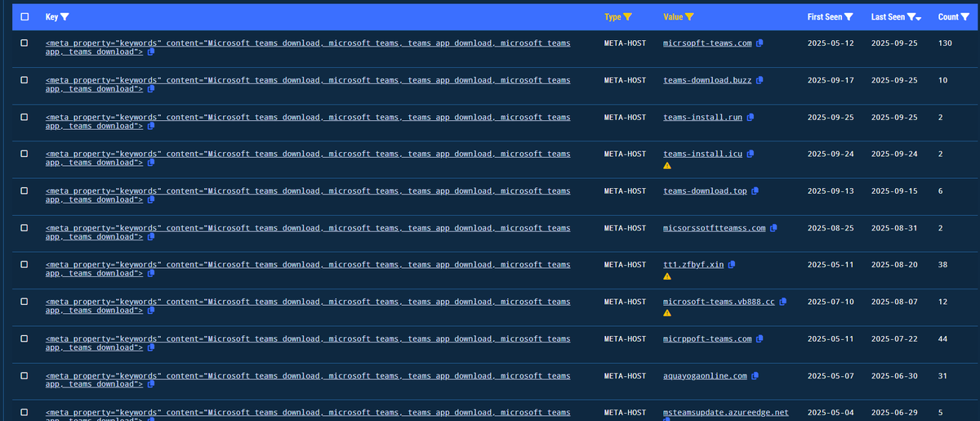Copy the key in the tt1.zfbyf.xin row
The width and height of the screenshot is (980, 421).
click(151, 273)
